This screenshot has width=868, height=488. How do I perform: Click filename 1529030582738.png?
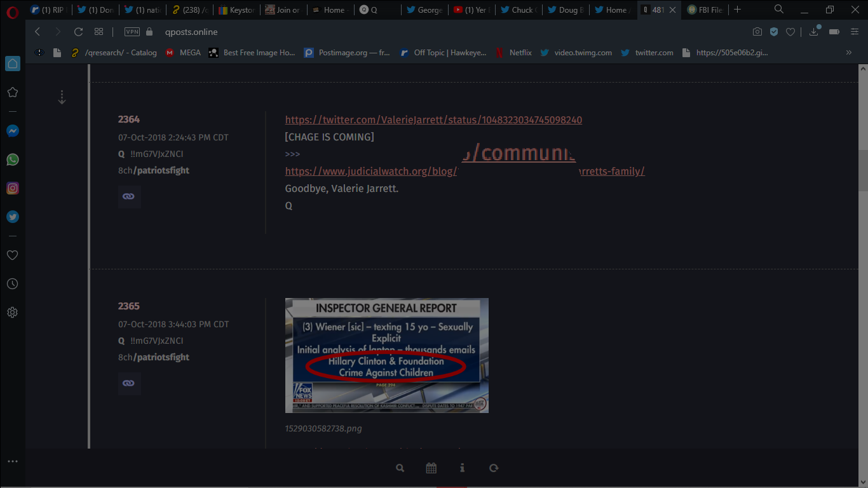323,428
